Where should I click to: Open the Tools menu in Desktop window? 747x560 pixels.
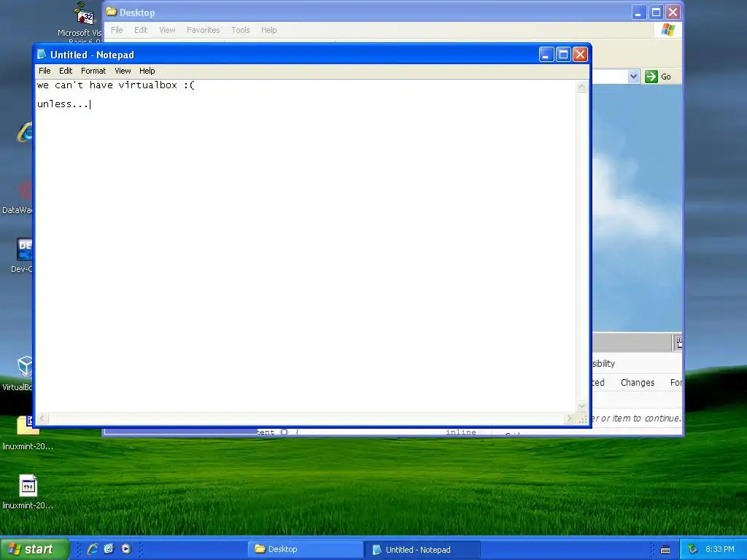pos(240,30)
